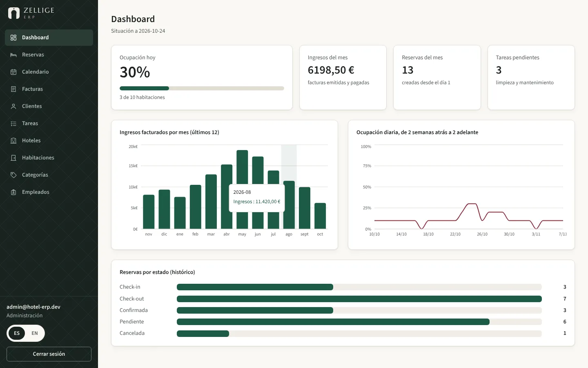Click the Categorías tag icon

point(13,175)
